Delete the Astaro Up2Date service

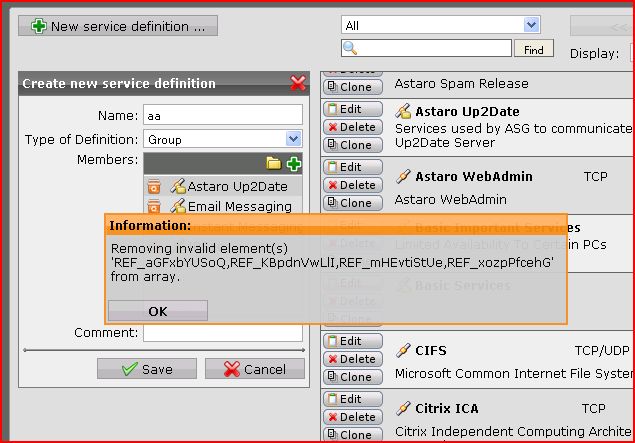[353, 127]
